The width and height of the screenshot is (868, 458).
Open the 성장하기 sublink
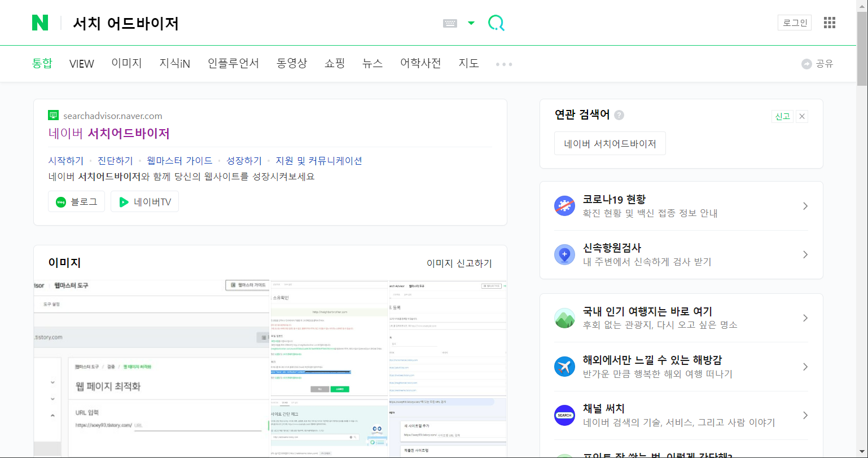pos(244,161)
